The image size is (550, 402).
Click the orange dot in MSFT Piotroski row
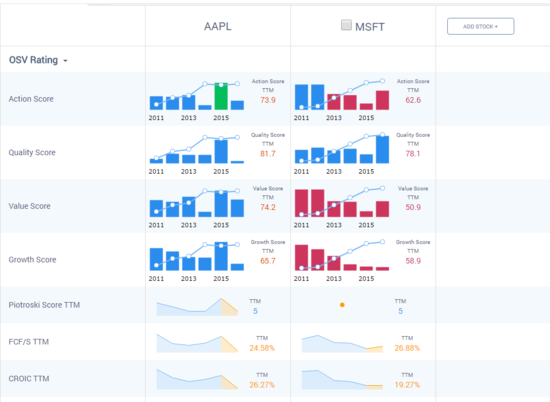pyautogui.click(x=342, y=305)
